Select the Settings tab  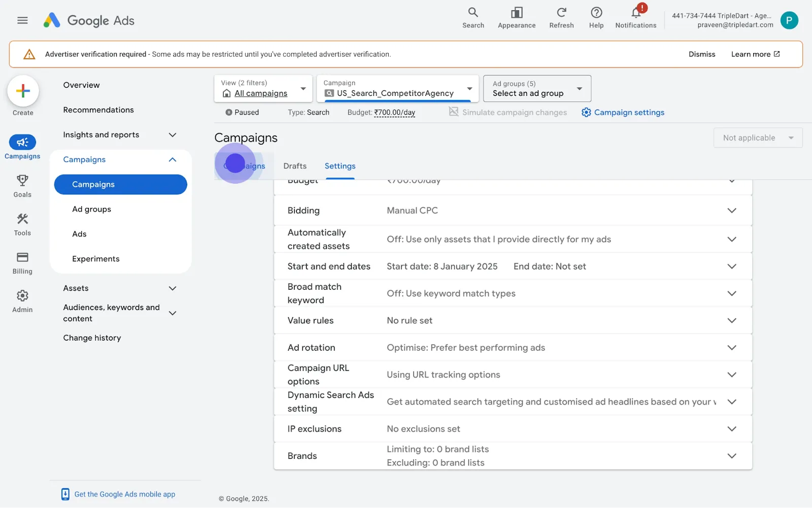(340, 166)
